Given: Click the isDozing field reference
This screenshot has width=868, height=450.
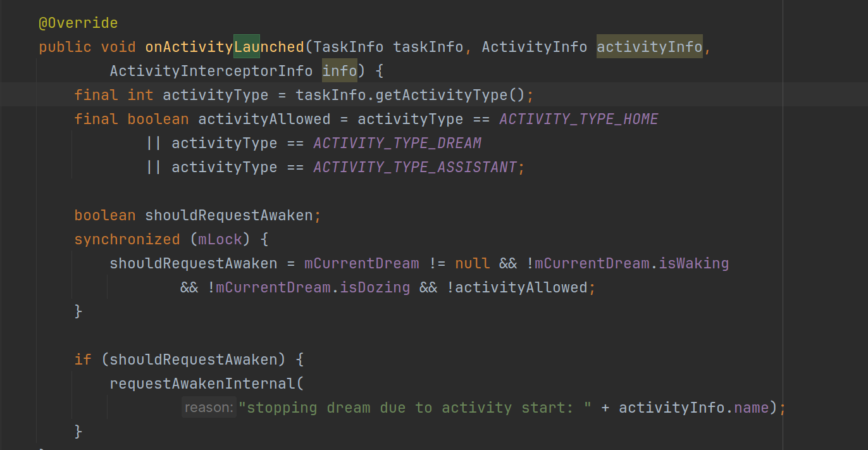Looking at the screenshot, I should [375, 287].
